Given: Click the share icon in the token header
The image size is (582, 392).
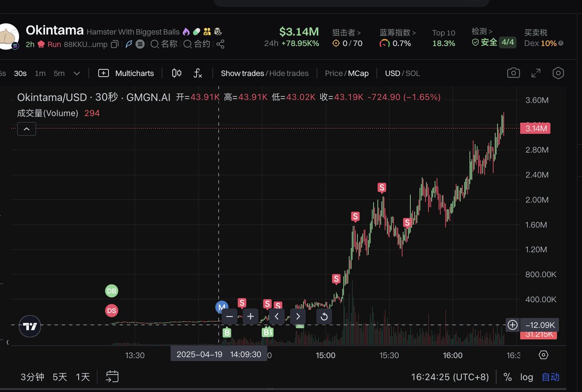Looking at the screenshot, I should 220,44.
